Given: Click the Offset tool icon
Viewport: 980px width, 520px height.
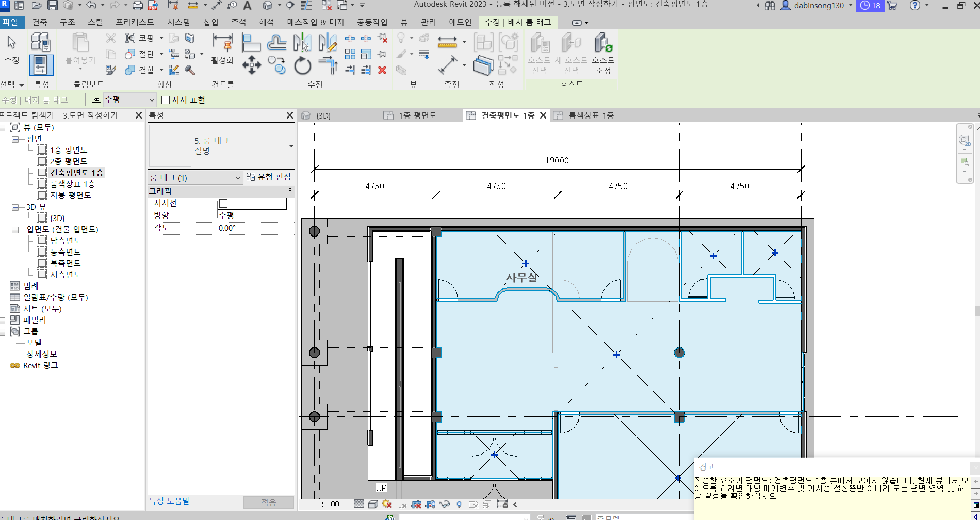Looking at the screenshot, I should click(x=277, y=42).
